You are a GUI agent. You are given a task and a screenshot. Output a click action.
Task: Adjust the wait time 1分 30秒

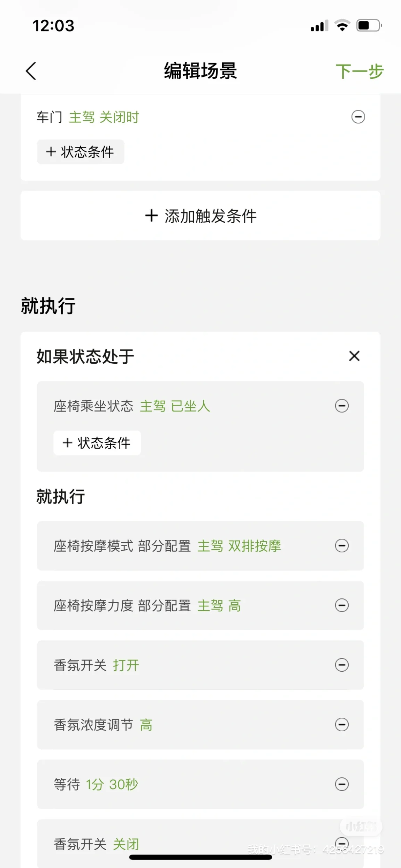[x=112, y=785]
